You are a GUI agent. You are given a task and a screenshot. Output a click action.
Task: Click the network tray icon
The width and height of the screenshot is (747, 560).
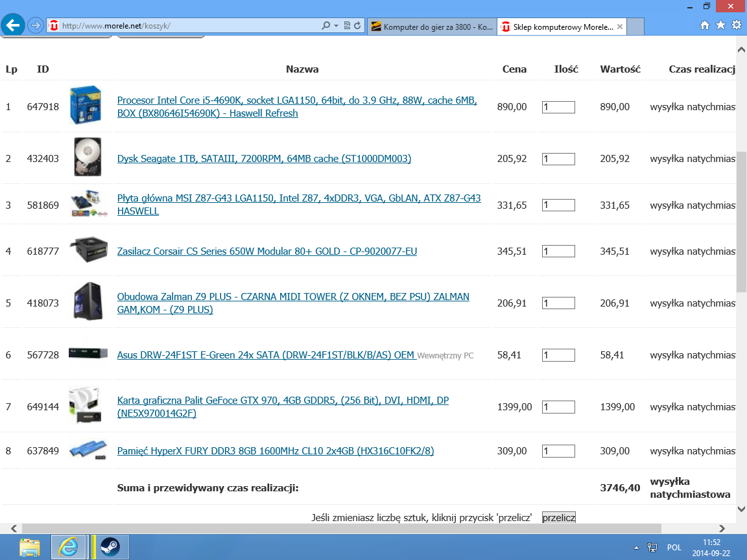(652, 548)
